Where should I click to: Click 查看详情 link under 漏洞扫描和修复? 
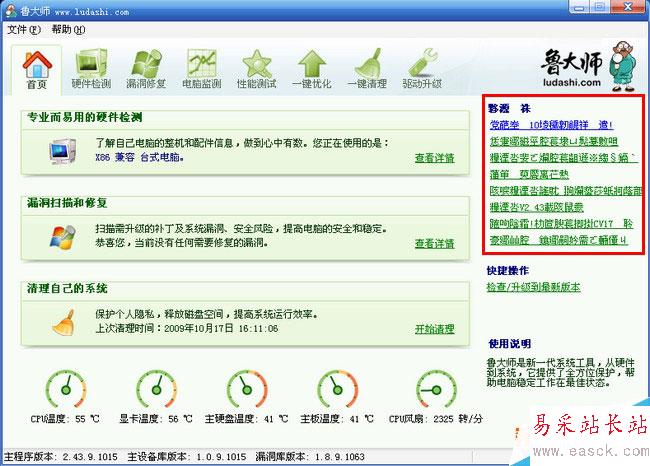click(434, 244)
